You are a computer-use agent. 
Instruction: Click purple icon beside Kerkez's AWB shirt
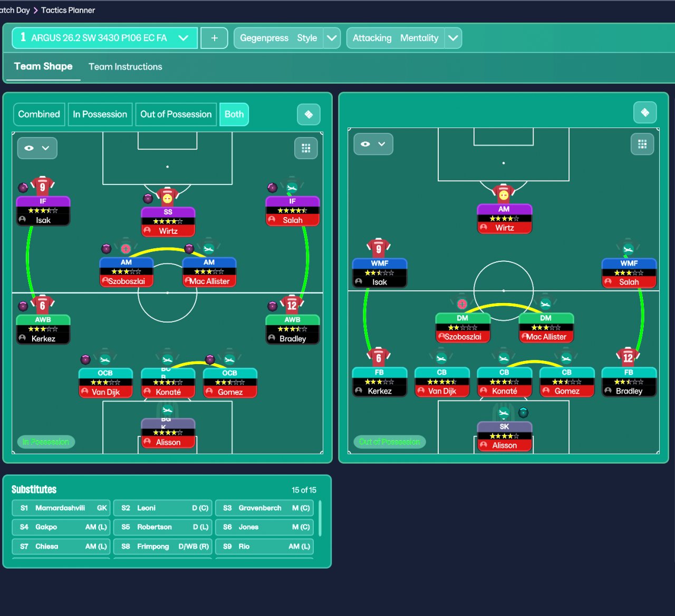(x=23, y=306)
